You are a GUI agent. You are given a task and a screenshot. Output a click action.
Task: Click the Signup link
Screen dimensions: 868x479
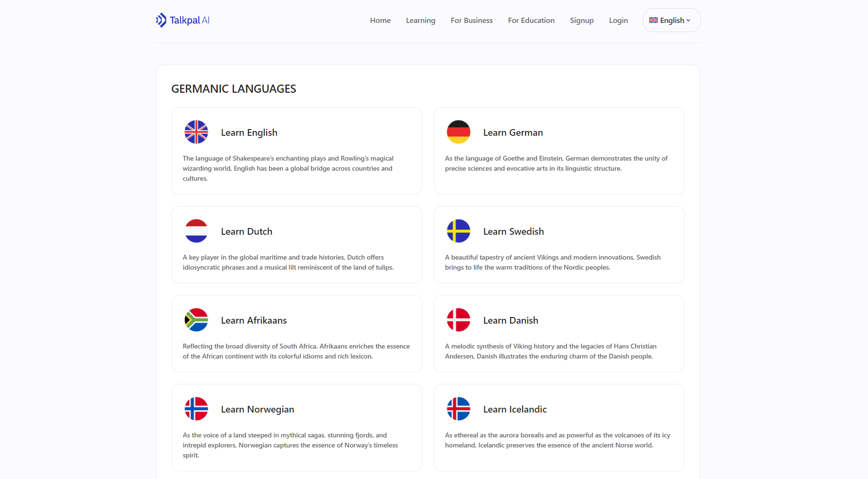pyautogui.click(x=581, y=21)
